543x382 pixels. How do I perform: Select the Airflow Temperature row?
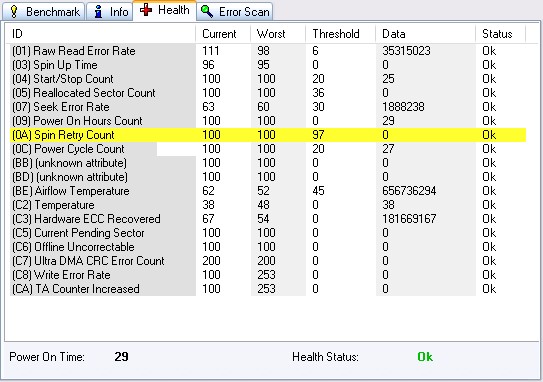268,191
